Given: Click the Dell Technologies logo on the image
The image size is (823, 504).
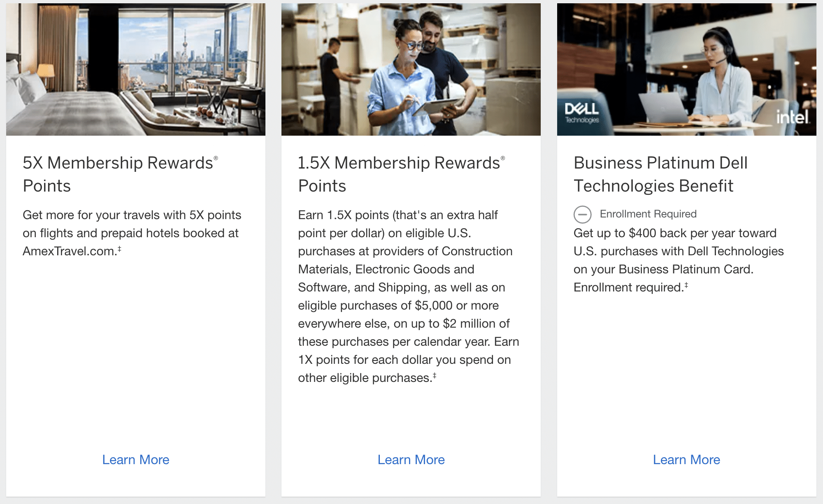Looking at the screenshot, I should 581,113.
